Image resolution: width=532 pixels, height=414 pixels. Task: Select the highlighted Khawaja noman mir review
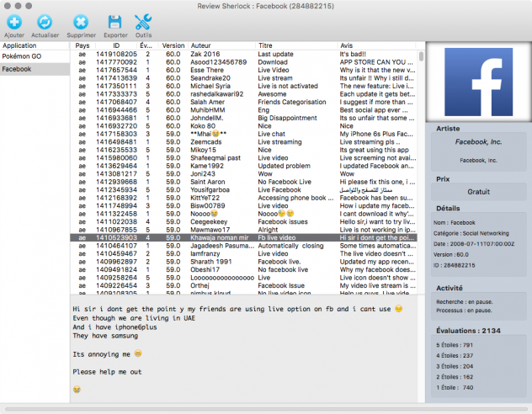pyautogui.click(x=243, y=237)
